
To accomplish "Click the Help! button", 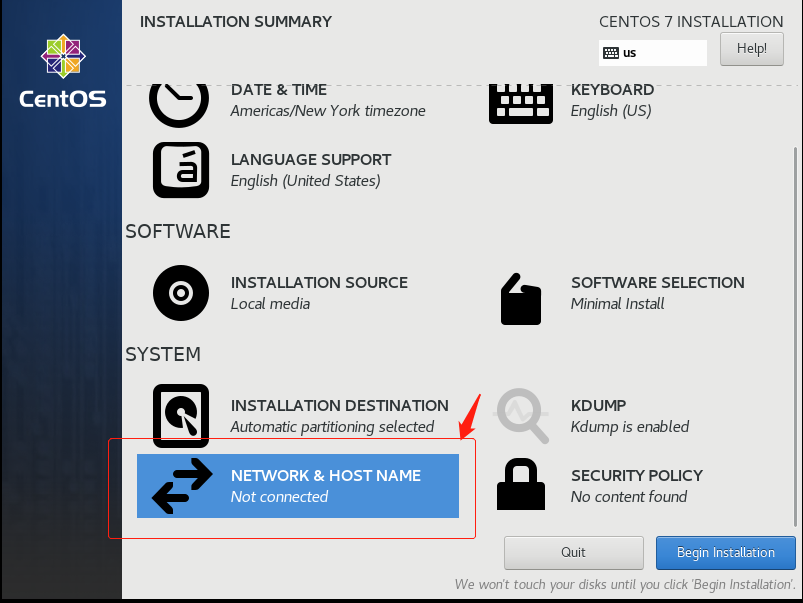I will tap(751, 48).
